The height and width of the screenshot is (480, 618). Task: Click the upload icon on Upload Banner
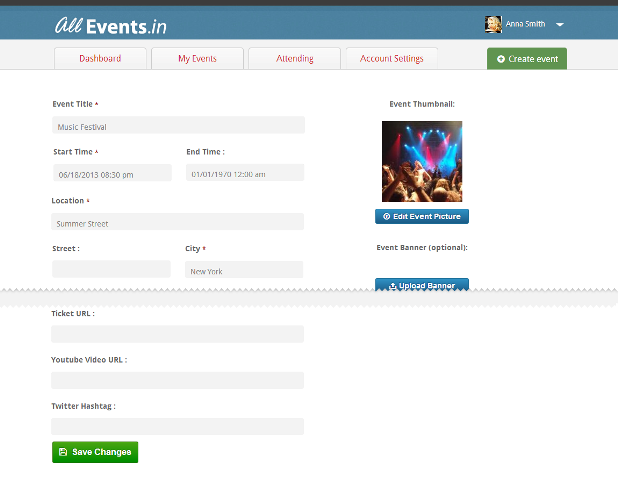pyautogui.click(x=393, y=286)
